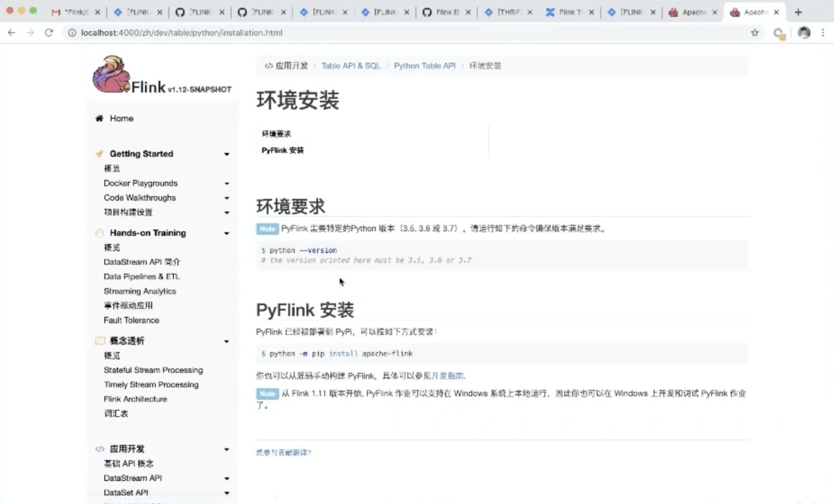Open Python Table API breadcrumb link
The image size is (834, 504).
point(425,66)
